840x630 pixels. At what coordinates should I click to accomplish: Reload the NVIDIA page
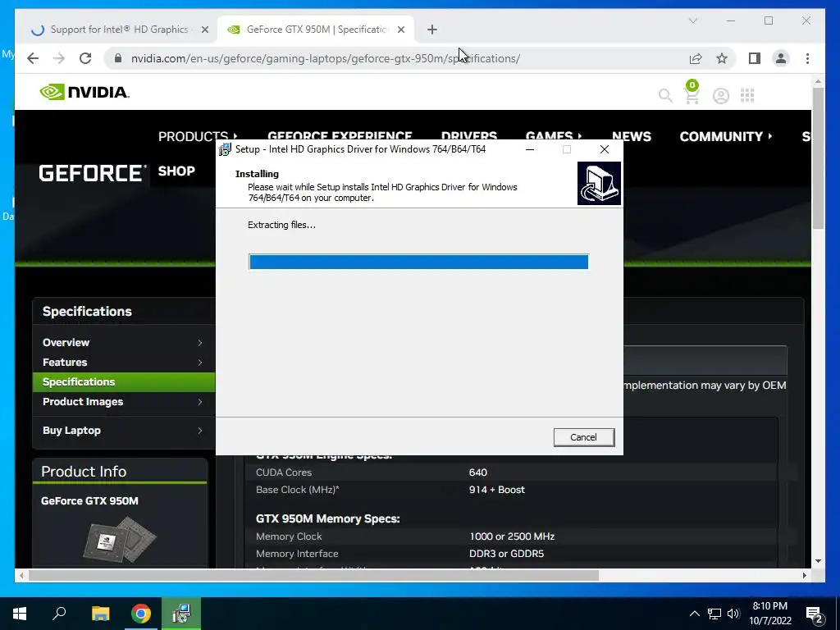pyautogui.click(x=85, y=58)
